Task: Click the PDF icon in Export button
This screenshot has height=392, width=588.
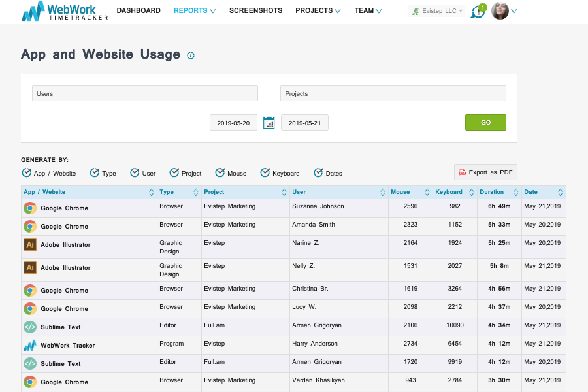Action: [x=463, y=172]
